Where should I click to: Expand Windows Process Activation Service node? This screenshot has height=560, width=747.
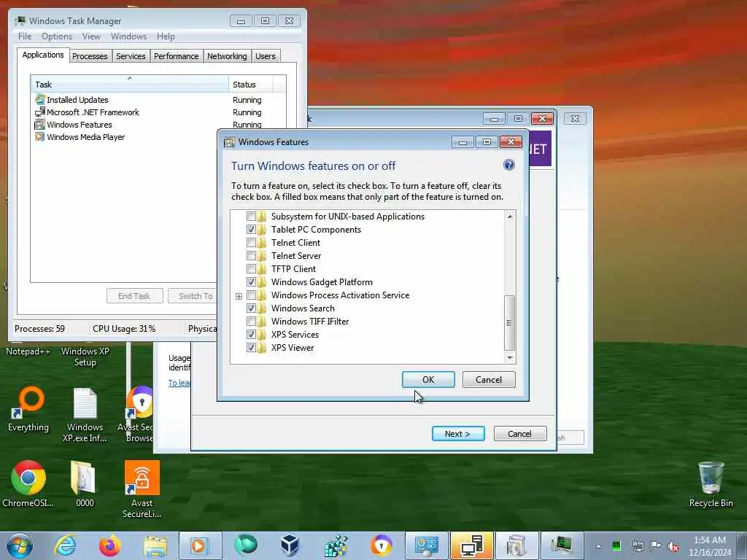pos(239,296)
